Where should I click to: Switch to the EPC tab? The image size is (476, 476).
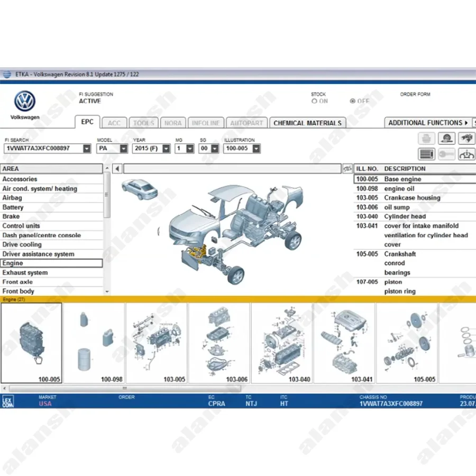point(87,122)
